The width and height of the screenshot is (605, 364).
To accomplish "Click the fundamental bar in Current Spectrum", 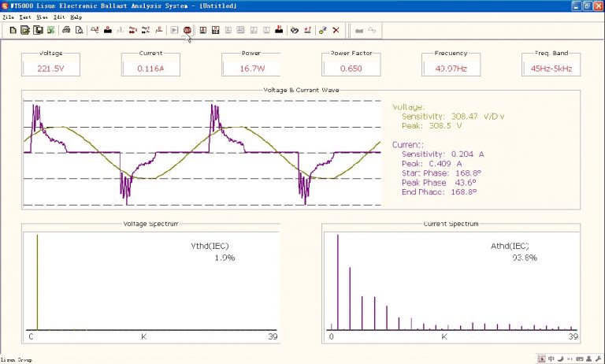I will tap(338, 282).
